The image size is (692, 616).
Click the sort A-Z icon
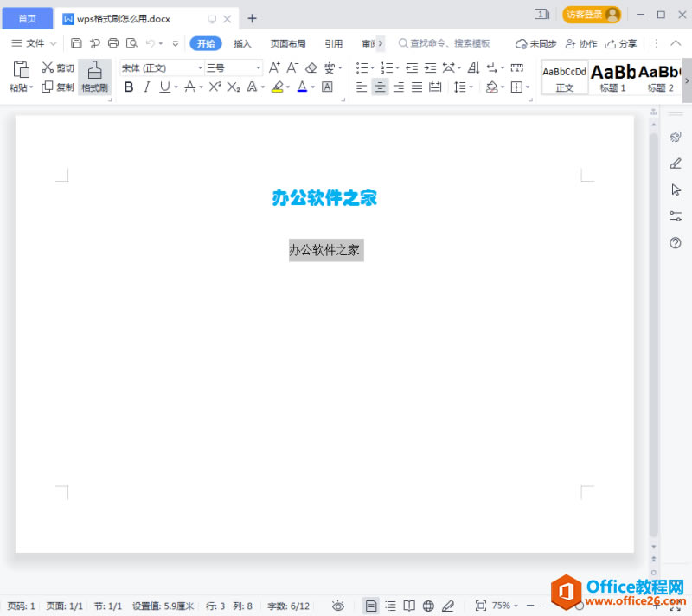[x=473, y=67]
